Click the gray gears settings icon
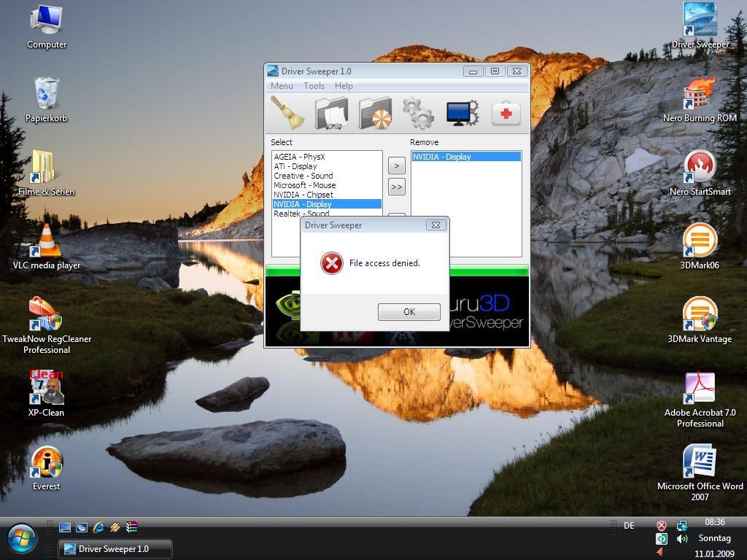Image resolution: width=747 pixels, height=560 pixels. click(418, 113)
